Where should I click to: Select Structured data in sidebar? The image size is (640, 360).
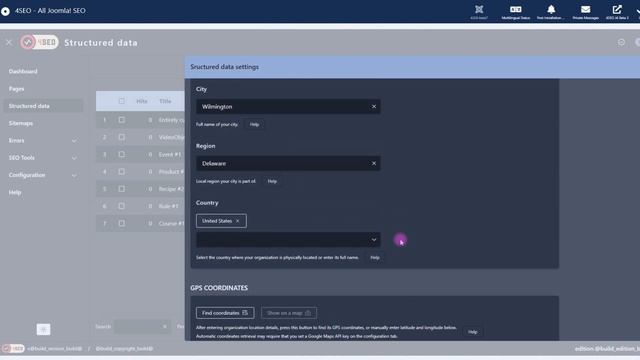click(x=43, y=106)
